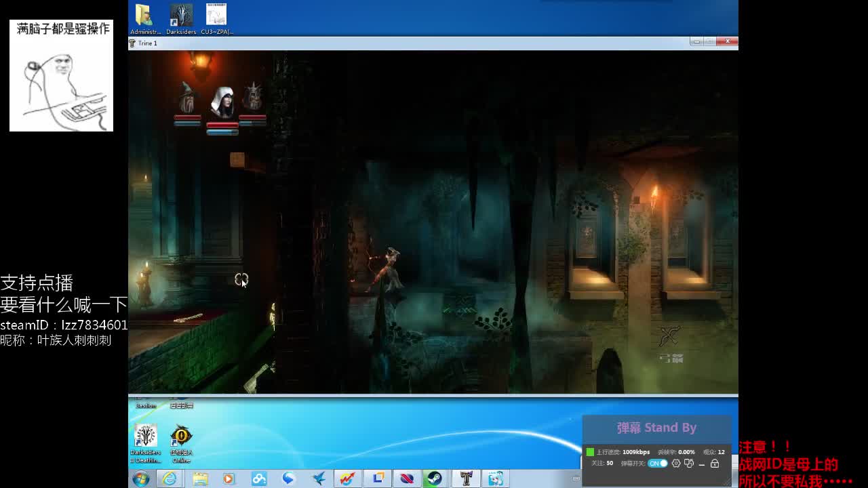Switch to the Trine game taskbar button
Viewport: 868px width, 488px height.
tap(466, 479)
